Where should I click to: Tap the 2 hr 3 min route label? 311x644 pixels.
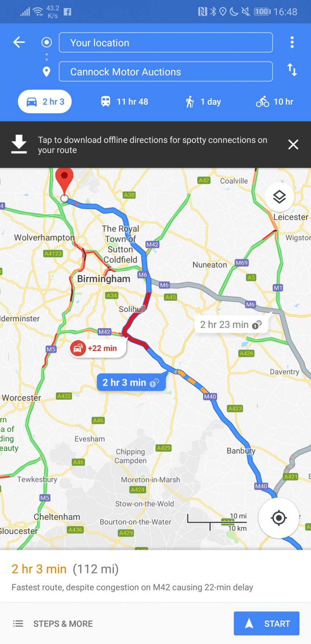coord(131,382)
